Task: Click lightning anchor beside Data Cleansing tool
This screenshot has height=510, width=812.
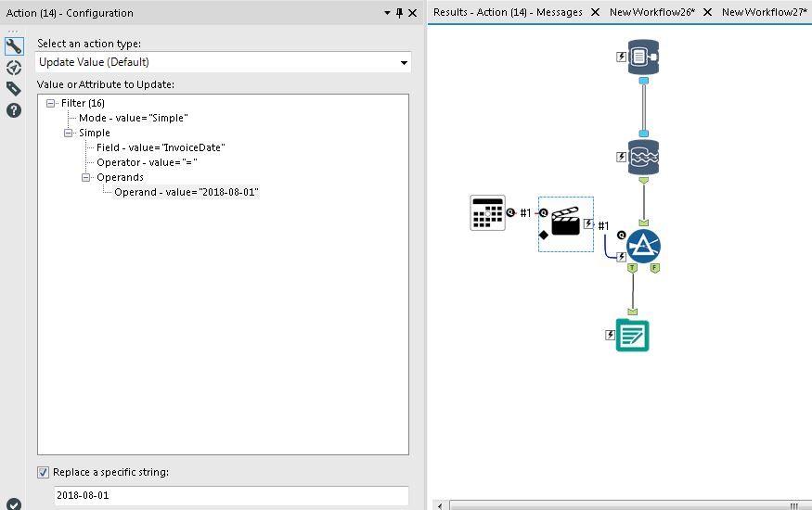Action: click(x=621, y=157)
